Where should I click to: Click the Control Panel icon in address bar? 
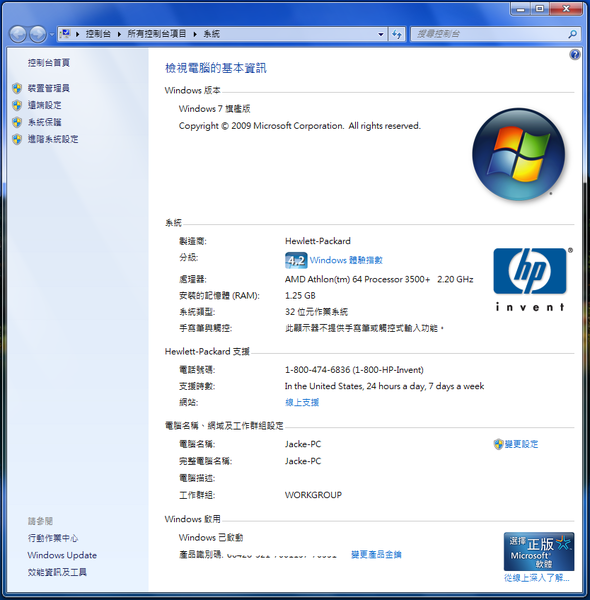tap(65, 34)
